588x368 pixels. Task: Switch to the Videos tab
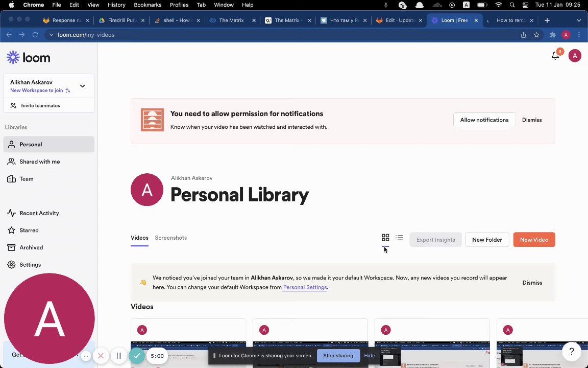click(x=139, y=238)
